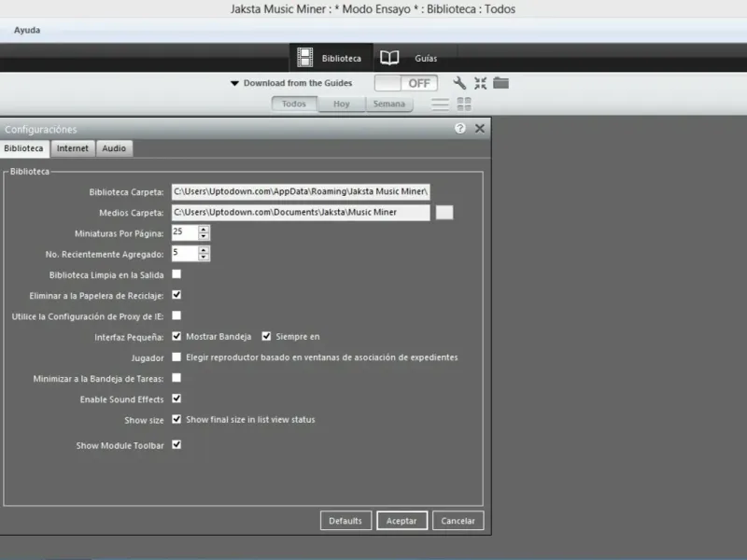This screenshot has height=560, width=747.
Task: Click the Guías open book icon
Action: coord(389,58)
